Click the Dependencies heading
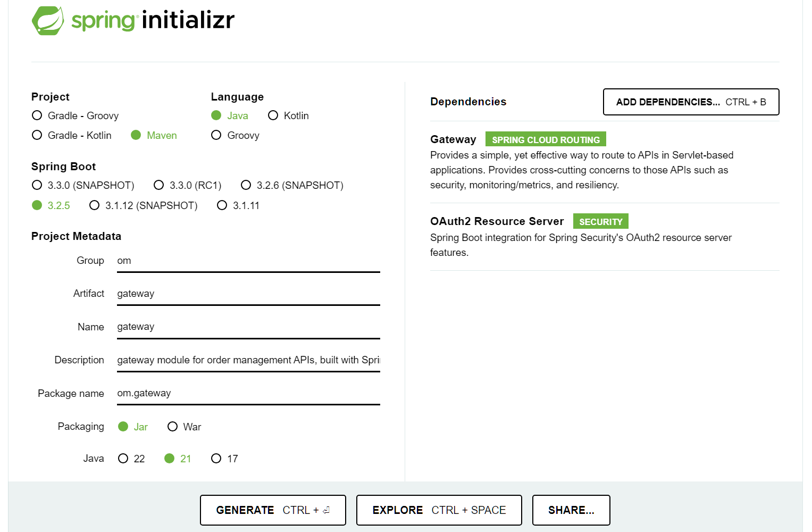 pos(468,102)
